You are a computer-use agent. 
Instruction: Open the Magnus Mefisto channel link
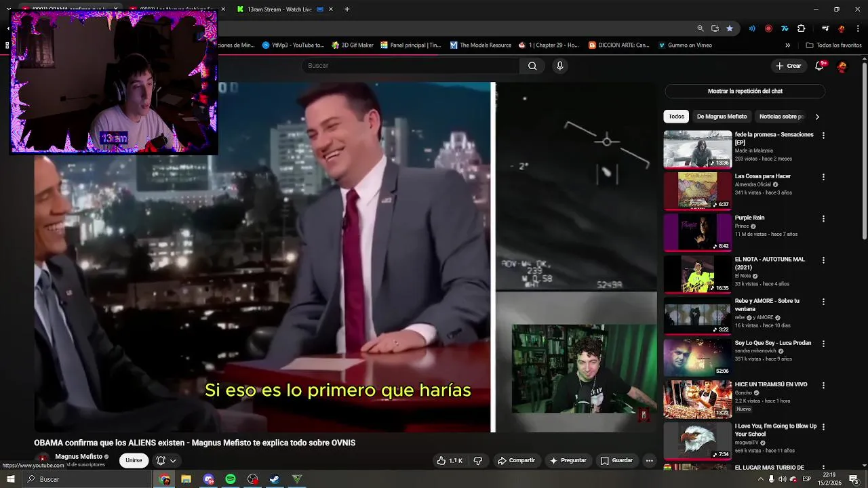79,457
